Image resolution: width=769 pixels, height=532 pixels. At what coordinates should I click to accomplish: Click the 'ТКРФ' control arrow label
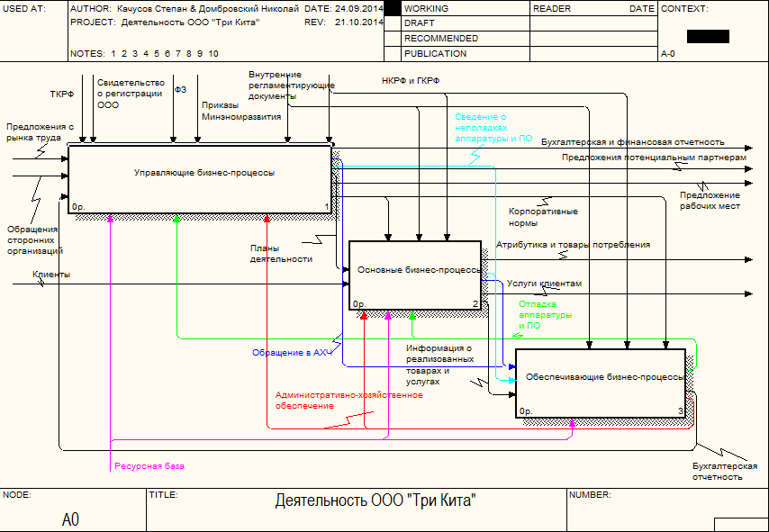point(62,95)
